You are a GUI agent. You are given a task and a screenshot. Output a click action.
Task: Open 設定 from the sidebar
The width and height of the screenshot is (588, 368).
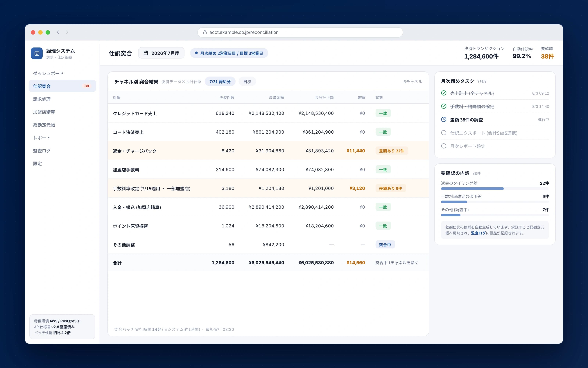click(62, 164)
